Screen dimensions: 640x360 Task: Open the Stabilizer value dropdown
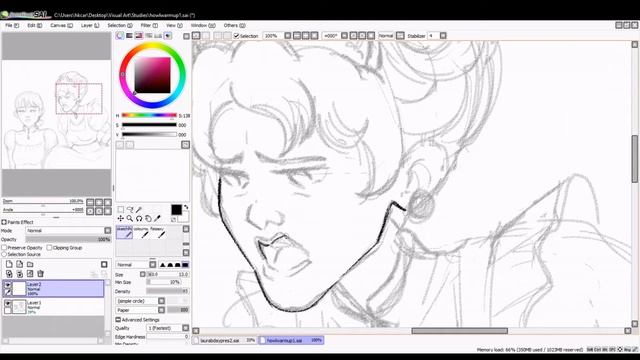(443, 36)
